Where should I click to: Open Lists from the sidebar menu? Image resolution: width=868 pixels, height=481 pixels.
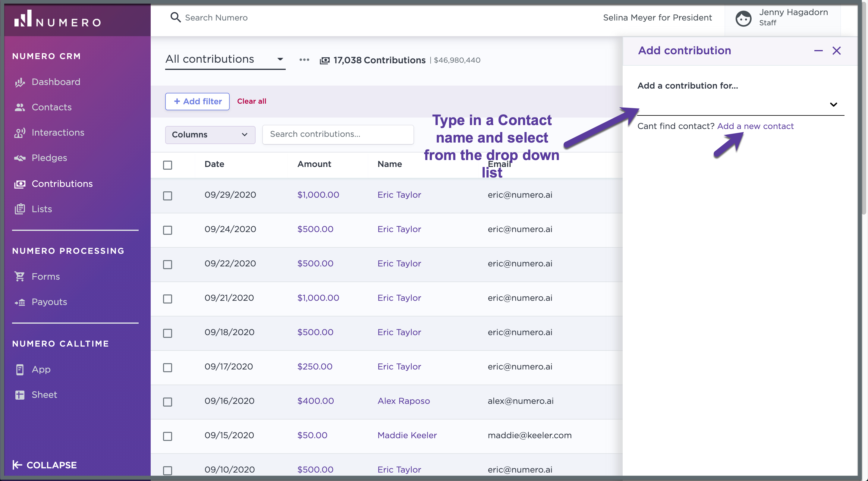click(42, 209)
